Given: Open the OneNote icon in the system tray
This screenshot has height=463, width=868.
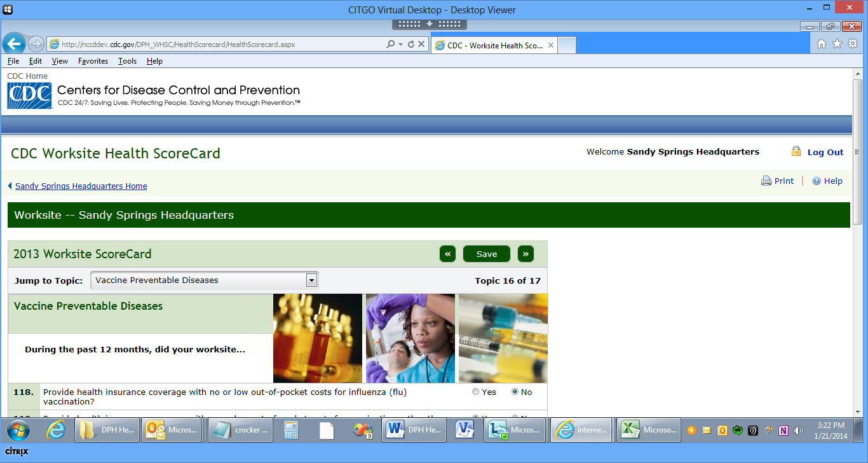Looking at the screenshot, I should coord(783,431).
